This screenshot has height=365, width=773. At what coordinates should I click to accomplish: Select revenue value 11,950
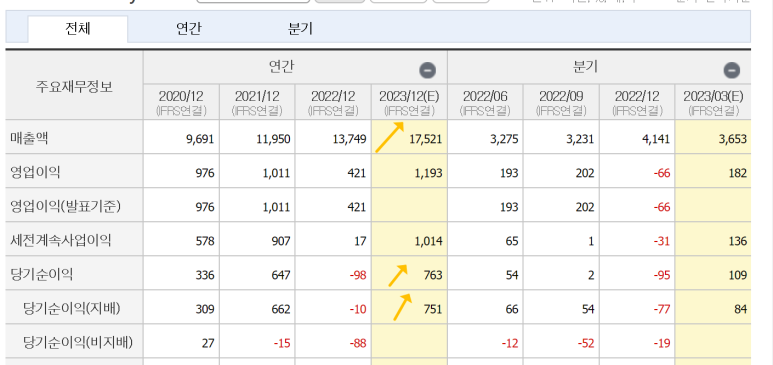coord(273,140)
